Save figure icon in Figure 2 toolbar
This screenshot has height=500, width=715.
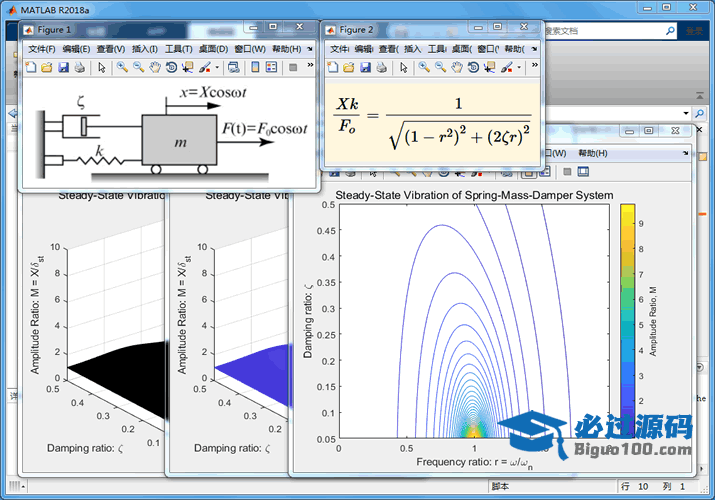tap(365, 67)
